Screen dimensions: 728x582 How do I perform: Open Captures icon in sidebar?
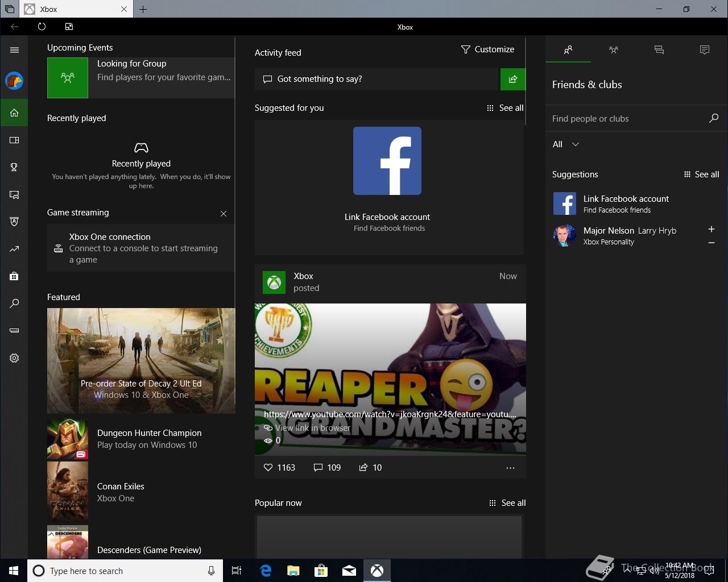pyautogui.click(x=14, y=194)
